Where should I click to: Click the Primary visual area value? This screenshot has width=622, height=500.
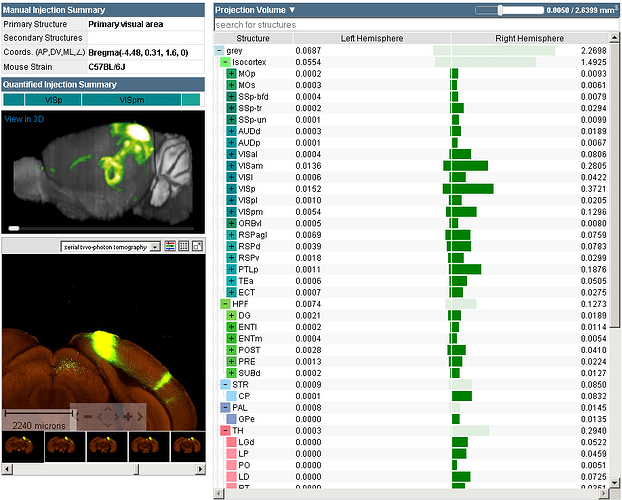[126, 24]
